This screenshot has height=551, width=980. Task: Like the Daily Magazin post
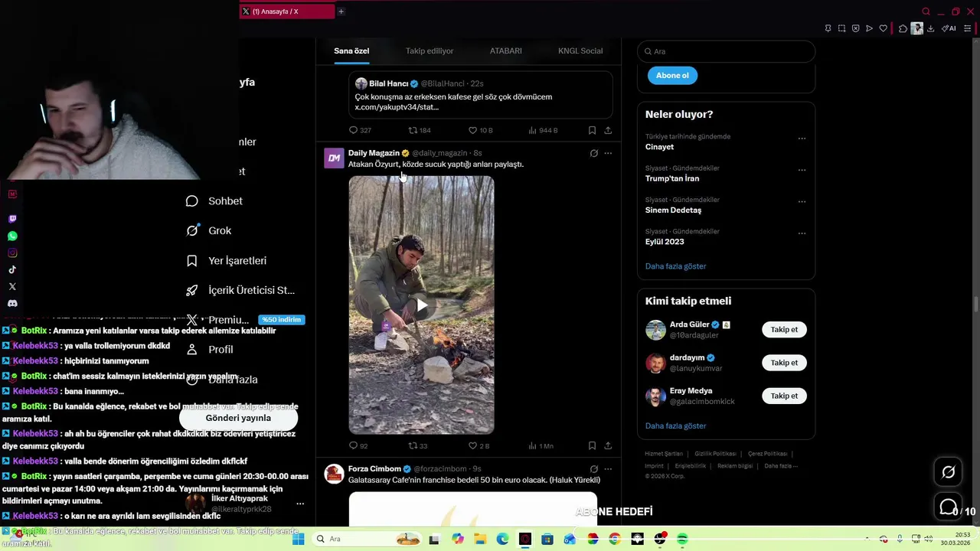[479, 445]
